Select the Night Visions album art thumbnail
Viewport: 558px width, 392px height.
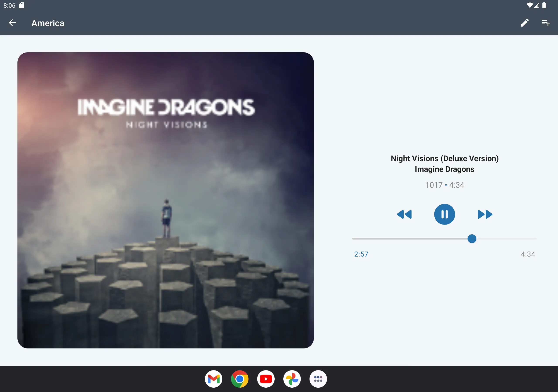click(x=166, y=200)
